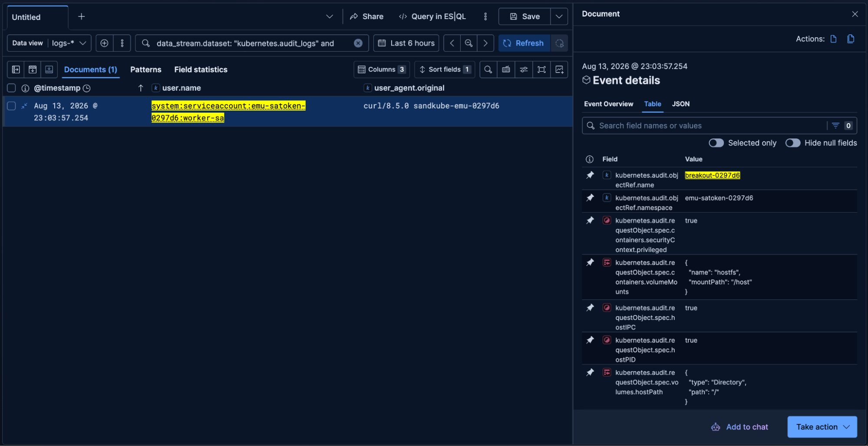
Task: Click the info icon in Field column header
Action: coord(589,159)
